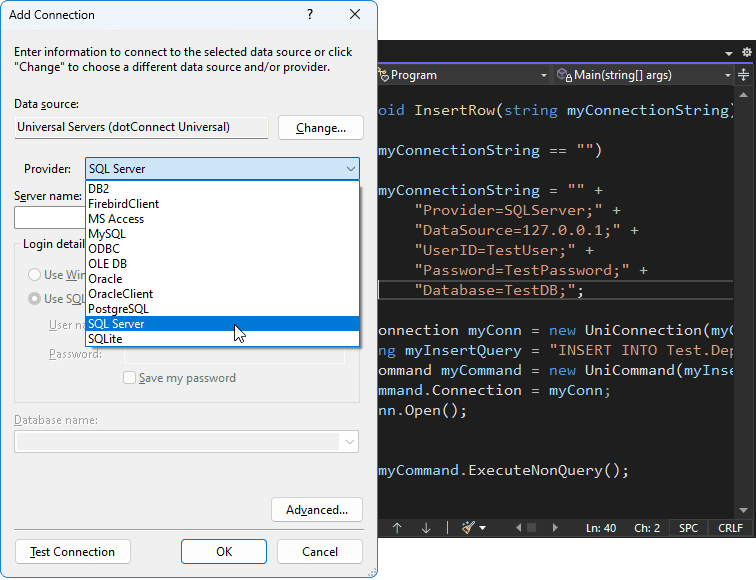This screenshot has width=756, height=580.
Task: Choose MS Access provider
Action: pos(222,218)
